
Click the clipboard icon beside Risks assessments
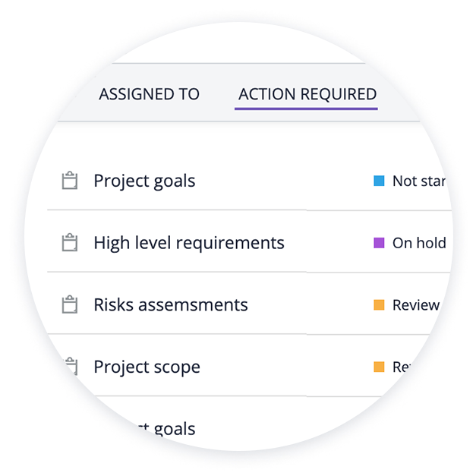[70, 304]
